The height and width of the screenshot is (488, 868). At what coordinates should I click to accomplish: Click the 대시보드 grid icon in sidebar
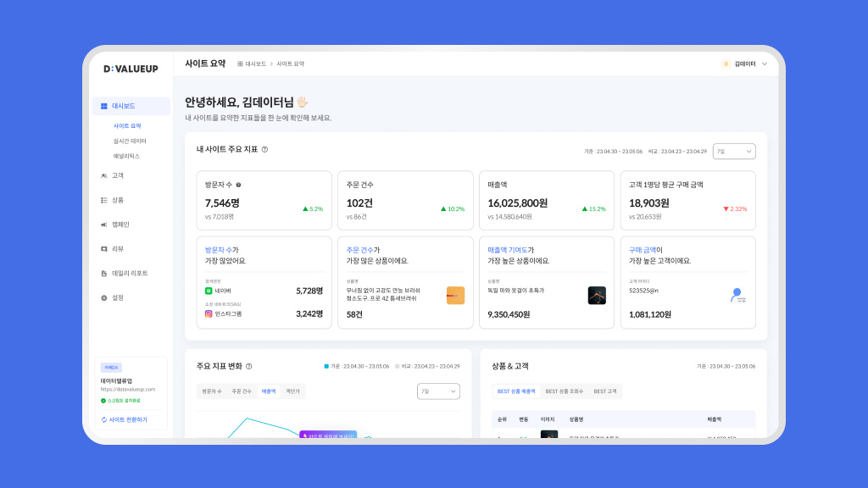(104, 106)
